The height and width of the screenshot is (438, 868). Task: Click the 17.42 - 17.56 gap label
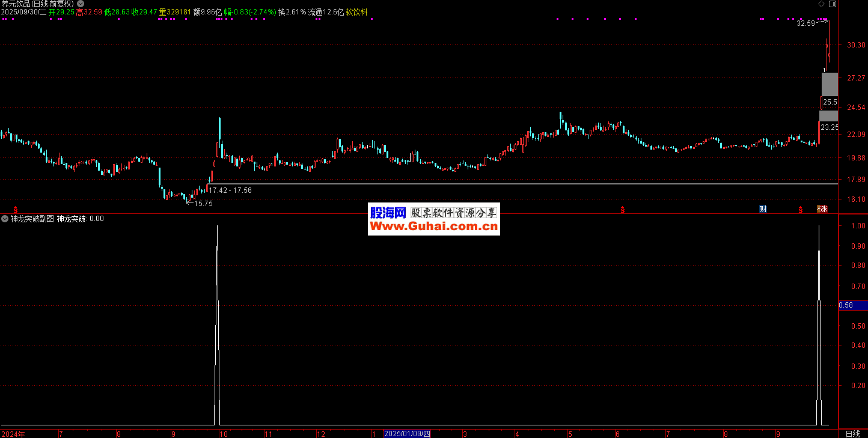point(230,190)
